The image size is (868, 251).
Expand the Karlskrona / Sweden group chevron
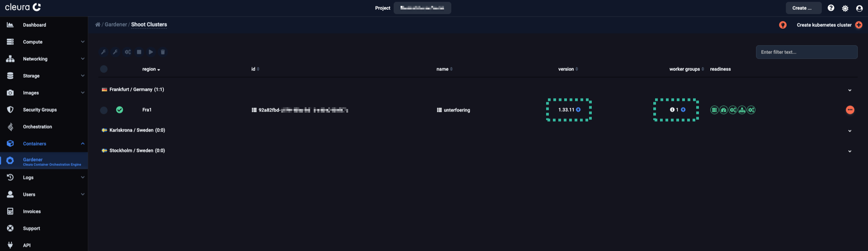coord(850,131)
